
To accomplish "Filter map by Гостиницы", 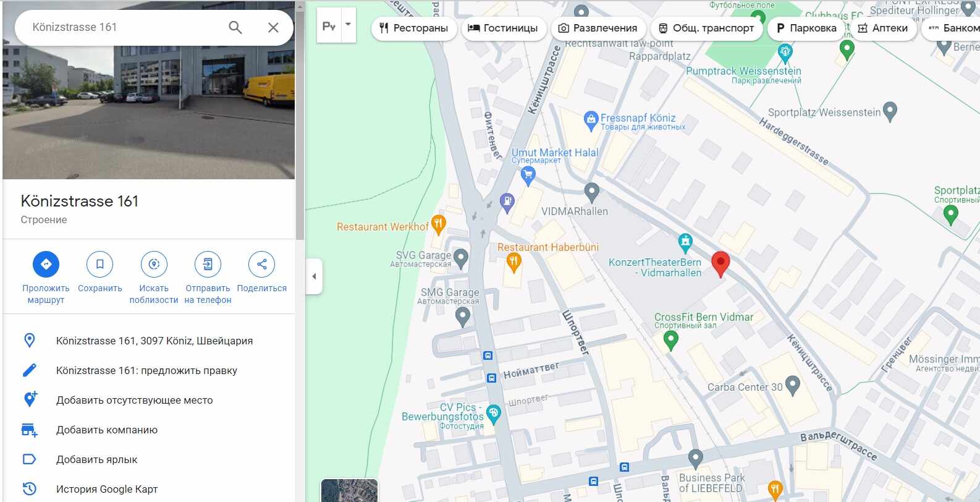I will click(503, 28).
